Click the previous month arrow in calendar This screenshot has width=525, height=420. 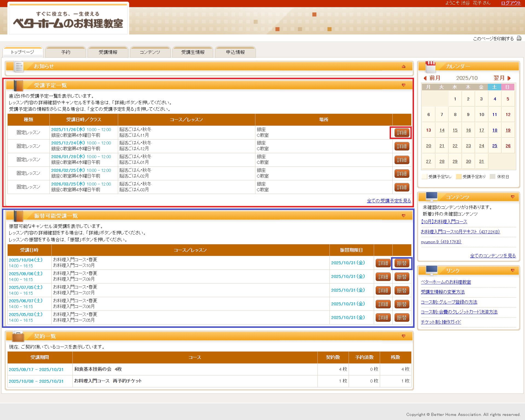click(x=425, y=78)
